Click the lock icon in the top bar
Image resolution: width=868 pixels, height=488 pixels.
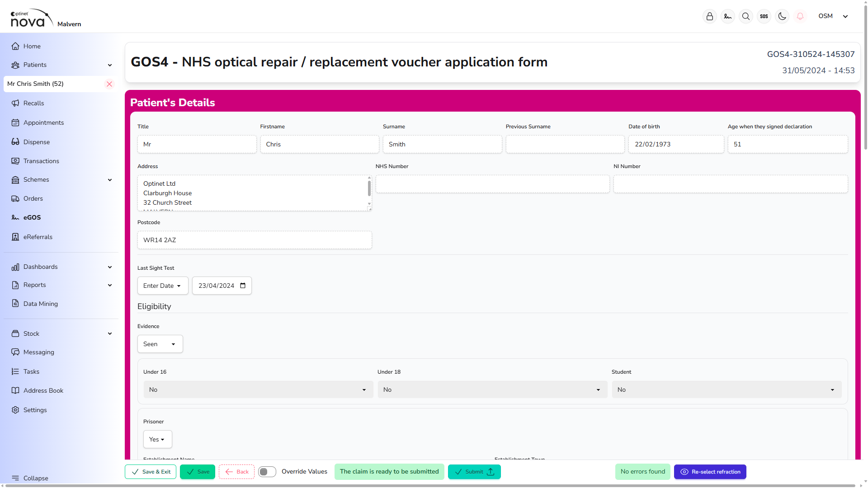click(710, 16)
